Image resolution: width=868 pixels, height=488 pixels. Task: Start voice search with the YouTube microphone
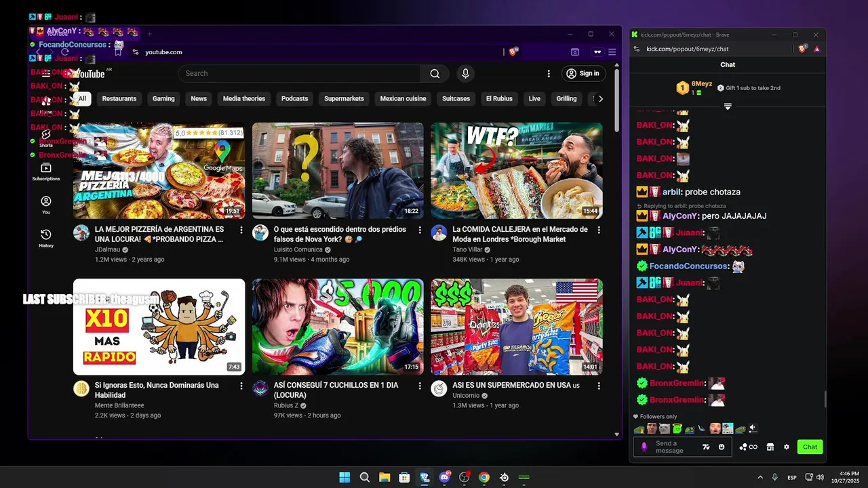465,73
